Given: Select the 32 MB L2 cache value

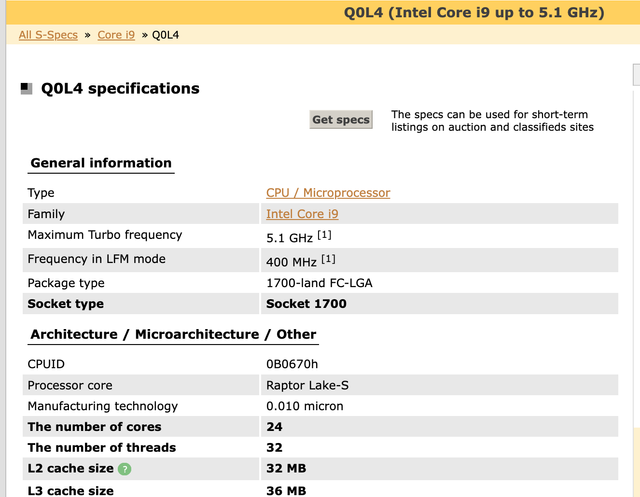Looking at the screenshot, I should [x=286, y=468].
